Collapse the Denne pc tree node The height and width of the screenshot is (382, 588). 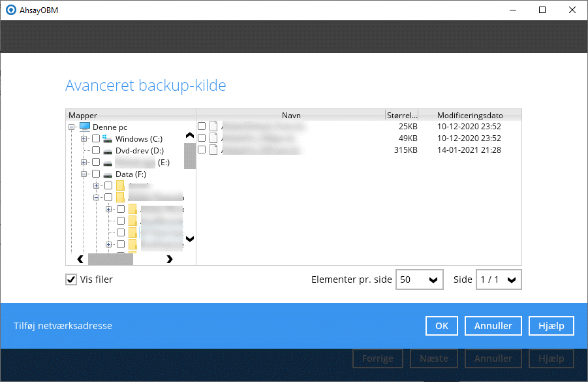pos(70,127)
